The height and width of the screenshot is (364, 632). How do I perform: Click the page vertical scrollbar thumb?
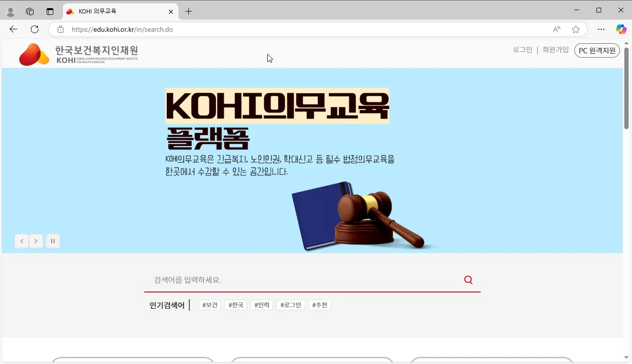pos(627,88)
